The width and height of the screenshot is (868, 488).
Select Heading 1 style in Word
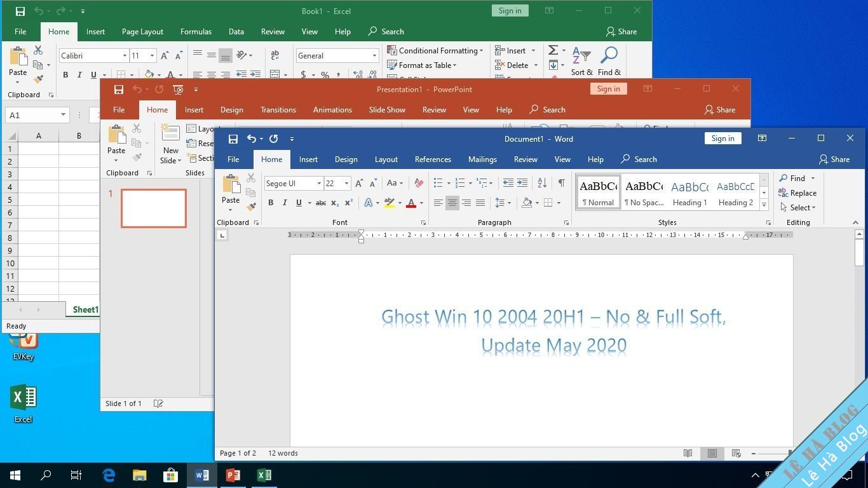[690, 193]
